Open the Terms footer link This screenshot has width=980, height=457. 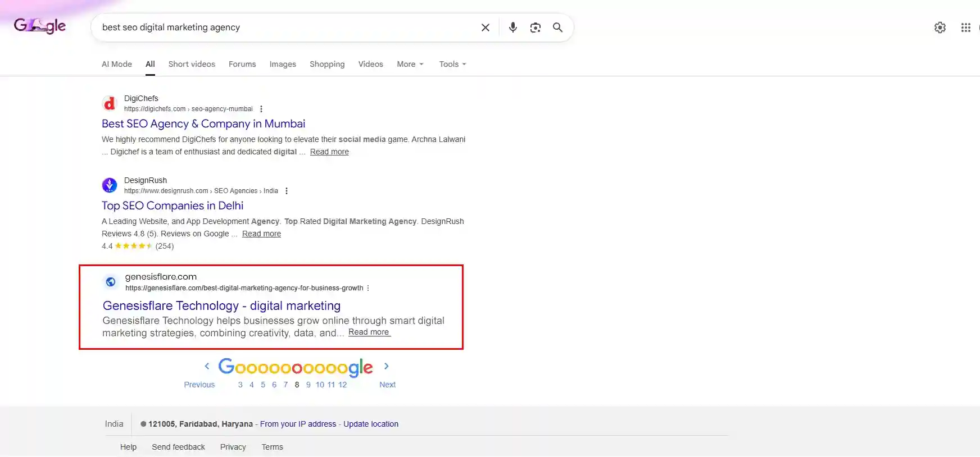pyautogui.click(x=273, y=447)
